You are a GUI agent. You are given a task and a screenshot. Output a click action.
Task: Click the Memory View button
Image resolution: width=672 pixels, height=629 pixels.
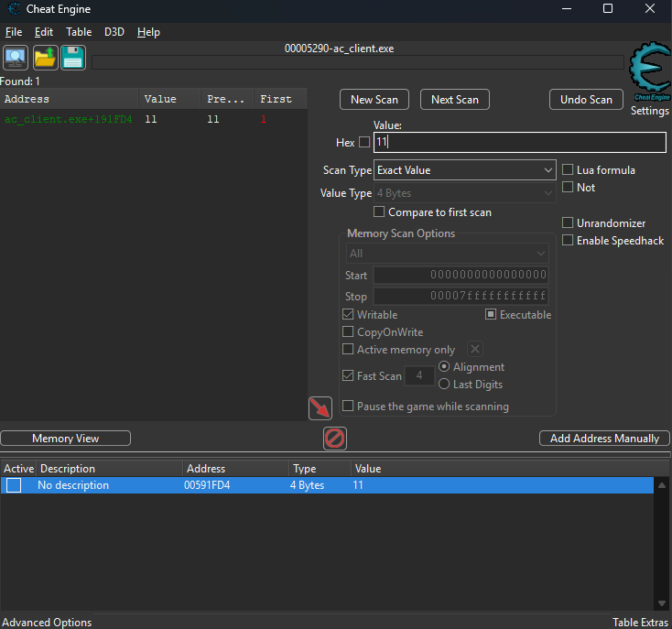point(66,439)
